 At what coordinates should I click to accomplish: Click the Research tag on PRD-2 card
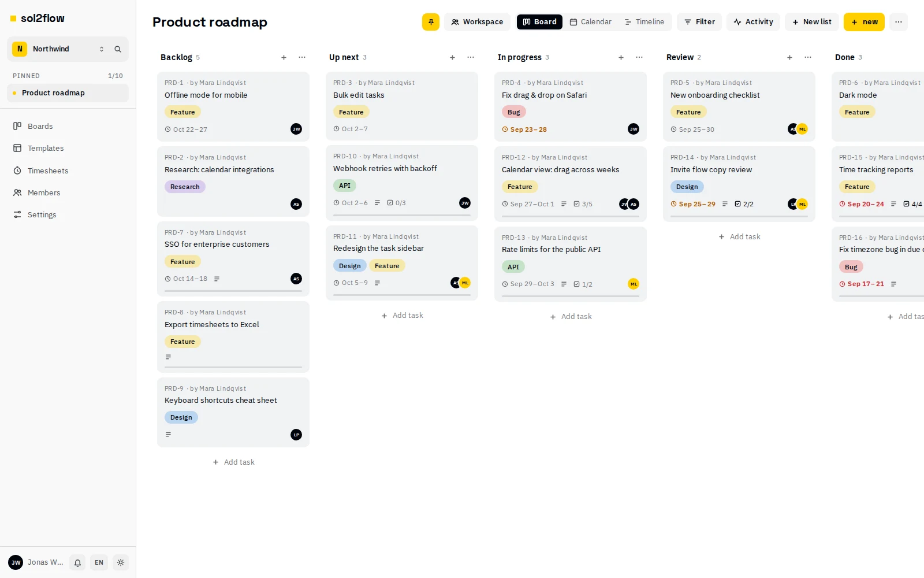185,187
